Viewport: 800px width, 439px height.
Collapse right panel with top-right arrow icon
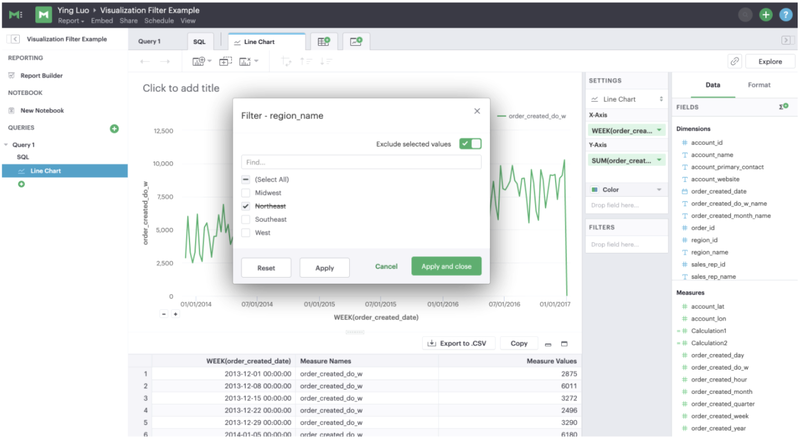click(x=786, y=40)
